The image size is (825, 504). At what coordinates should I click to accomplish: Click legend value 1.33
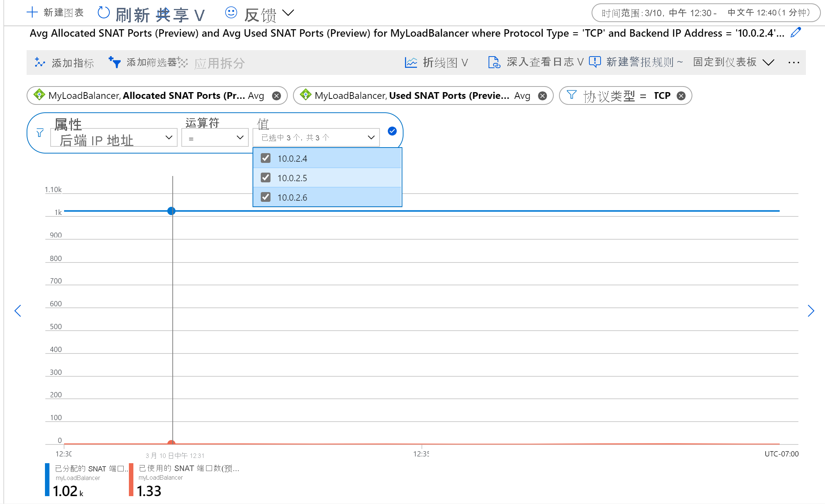pos(149,491)
